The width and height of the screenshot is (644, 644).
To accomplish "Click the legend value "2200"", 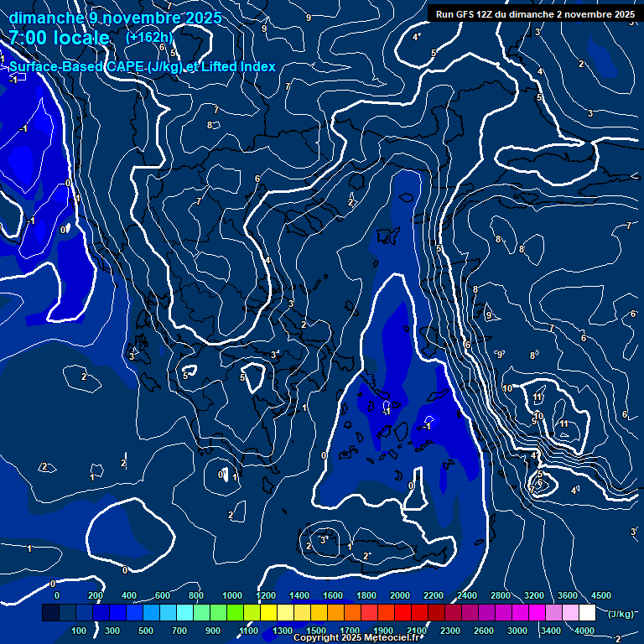I will [x=434, y=595].
